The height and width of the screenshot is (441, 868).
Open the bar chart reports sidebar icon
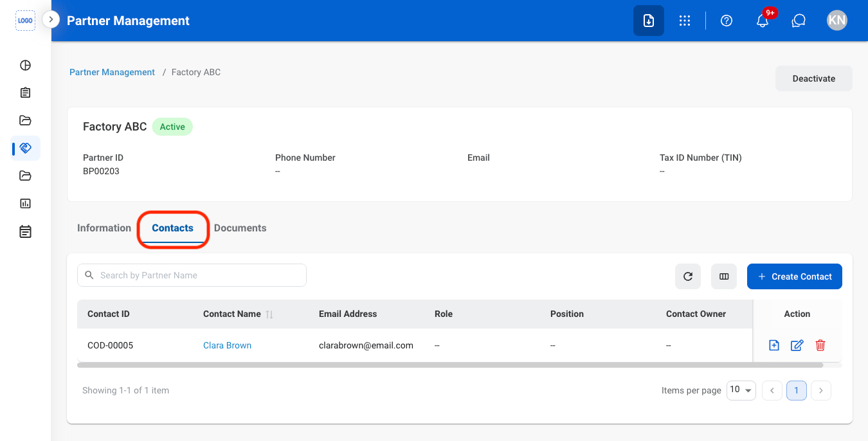25,203
